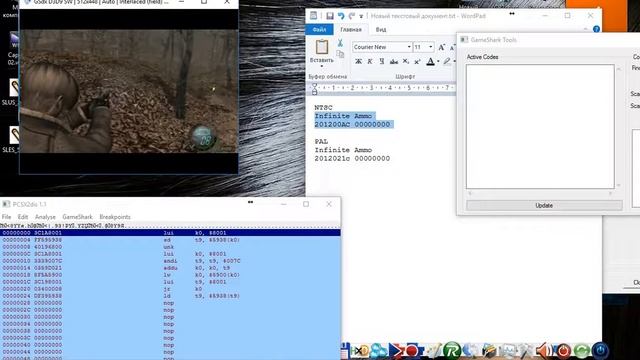Image resolution: width=640 pixels, height=360 pixels.
Task: Click the floppy disk icon in the dock
Action: point(345,351)
